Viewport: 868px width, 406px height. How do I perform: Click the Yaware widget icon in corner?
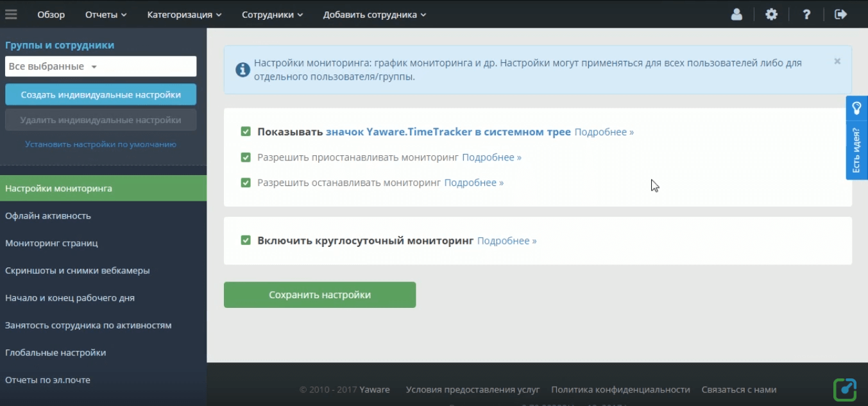(845, 389)
